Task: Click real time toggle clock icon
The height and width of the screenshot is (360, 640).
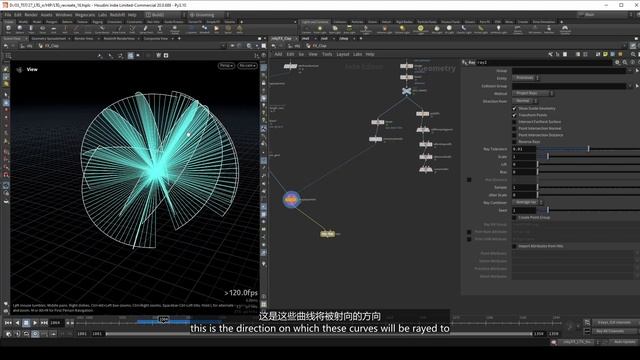Action: tap(35, 334)
